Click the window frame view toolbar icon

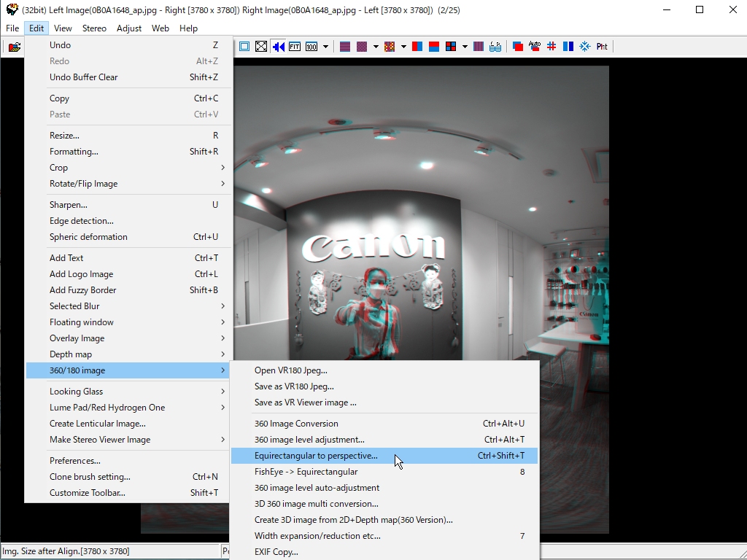pyautogui.click(x=244, y=46)
